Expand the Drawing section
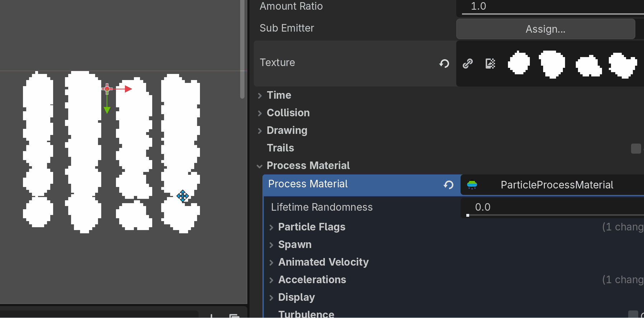 pos(260,131)
